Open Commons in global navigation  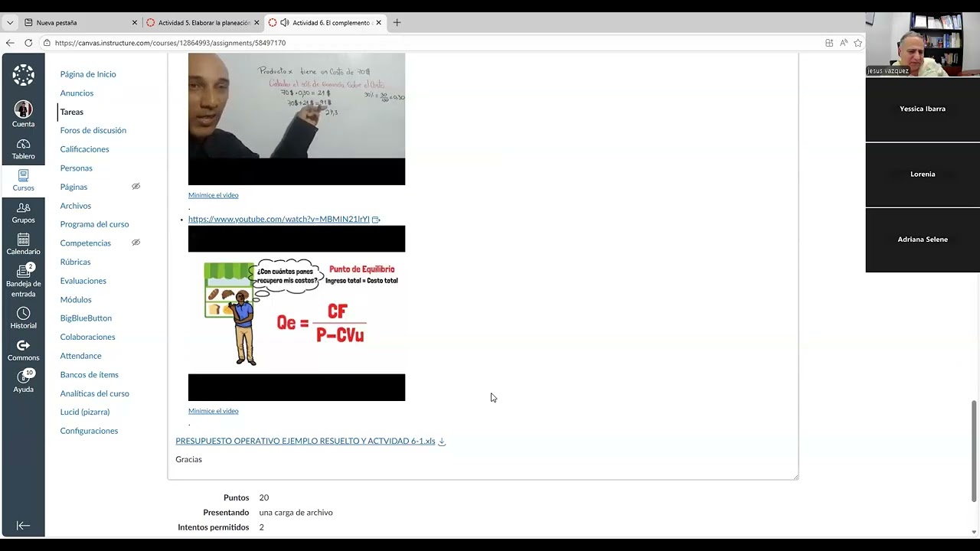(23, 350)
